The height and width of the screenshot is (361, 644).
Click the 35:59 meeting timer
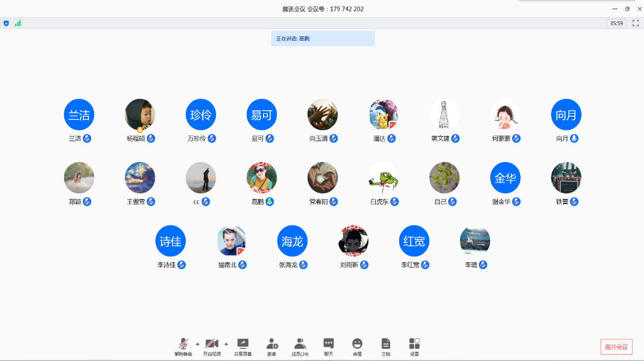(616, 23)
